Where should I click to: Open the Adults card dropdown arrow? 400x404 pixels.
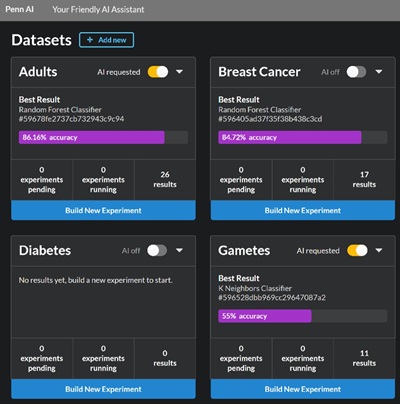(x=179, y=72)
